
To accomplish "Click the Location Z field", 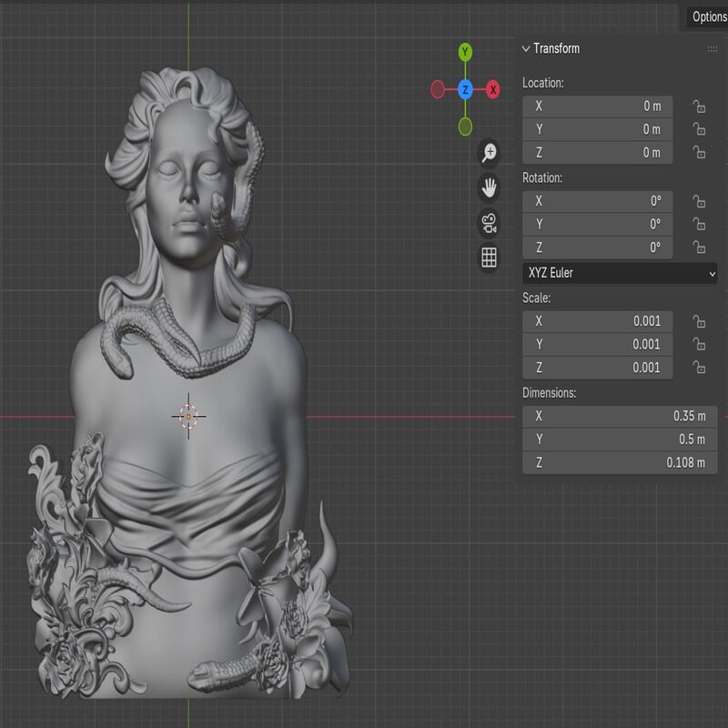I will point(598,153).
